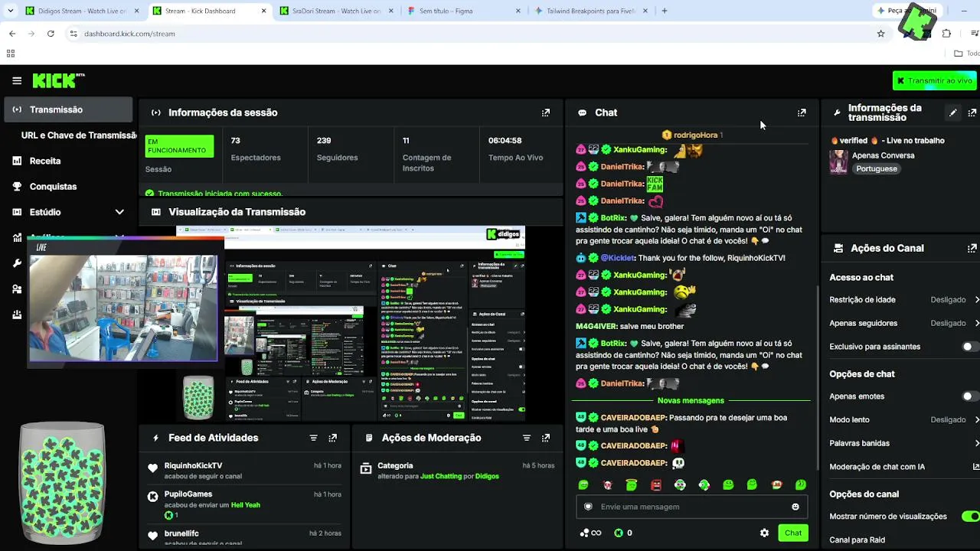
Task: Open a new browser tab
Action: [x=665, y=11]
